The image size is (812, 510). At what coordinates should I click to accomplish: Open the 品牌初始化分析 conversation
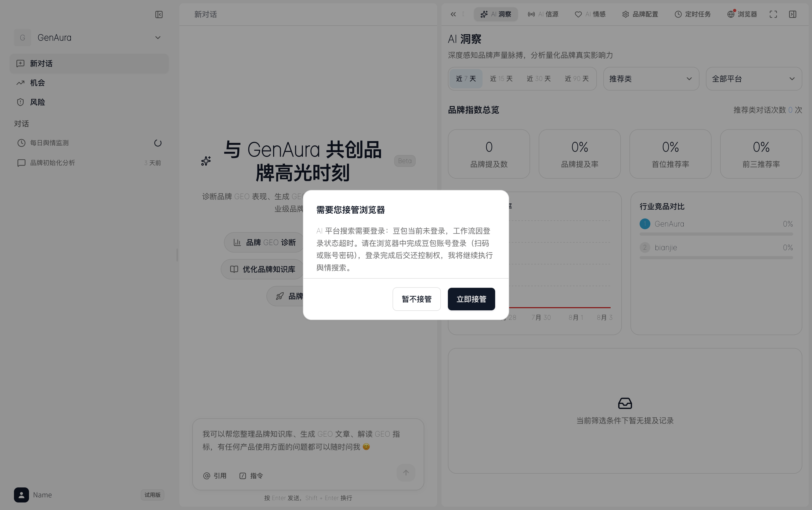tap(89, 163)
